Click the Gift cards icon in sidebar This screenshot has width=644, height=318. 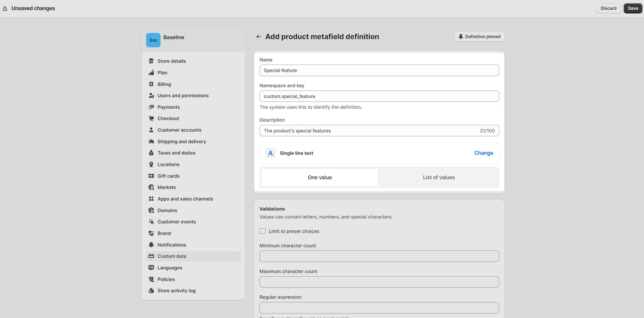[x=151, y=176]
